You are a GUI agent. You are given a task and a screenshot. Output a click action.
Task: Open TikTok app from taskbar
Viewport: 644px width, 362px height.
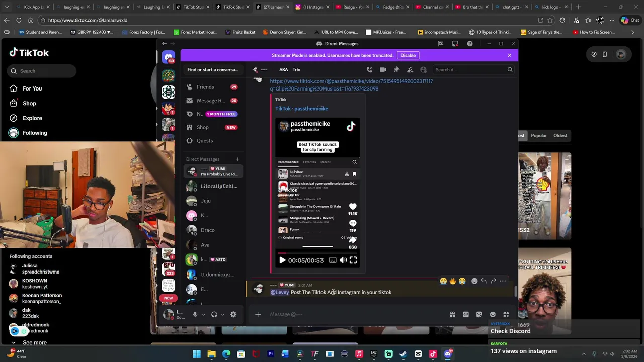[433, 354]
